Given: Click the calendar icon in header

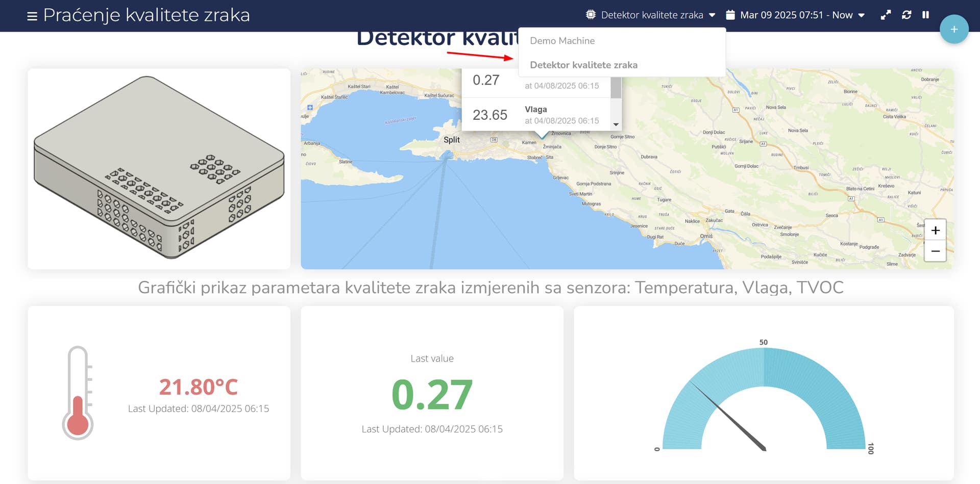Looking at the screenshot, I should 730,15.
